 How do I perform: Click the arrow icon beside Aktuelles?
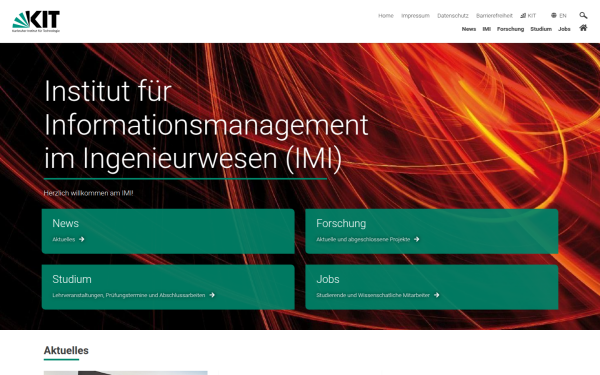pyautogui.click(x=82, y=239)
